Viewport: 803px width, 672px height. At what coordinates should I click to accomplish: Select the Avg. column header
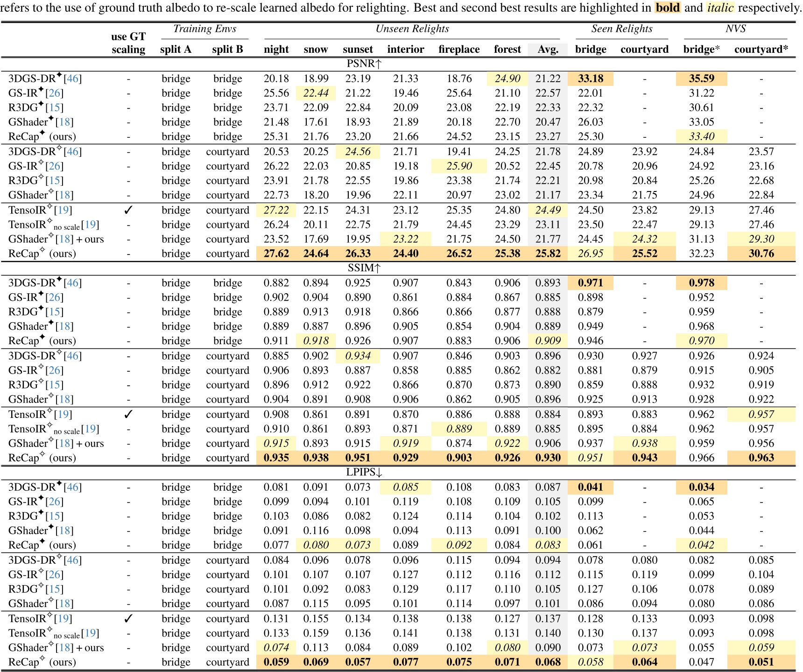point(548,50)
